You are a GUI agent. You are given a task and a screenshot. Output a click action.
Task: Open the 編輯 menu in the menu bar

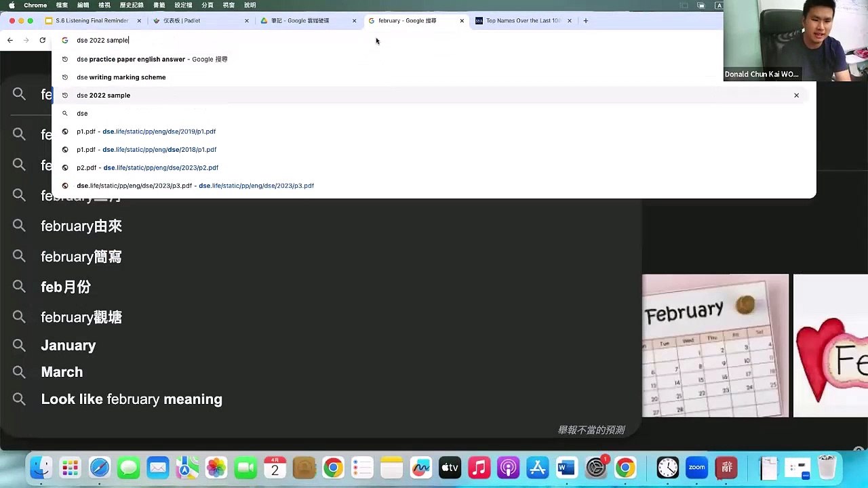[x=83, y=5]
